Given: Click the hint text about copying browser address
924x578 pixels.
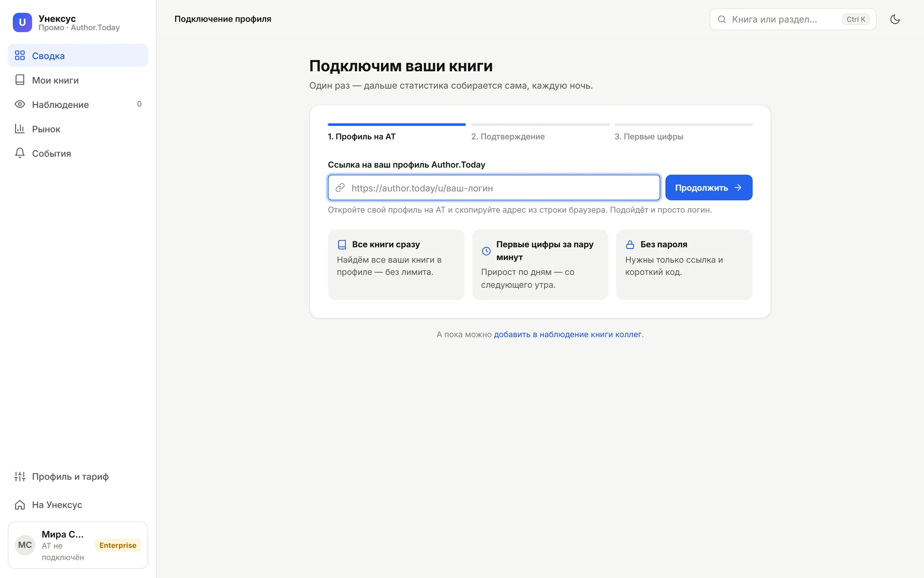Looking at the screenshot, I should (519, 210).
